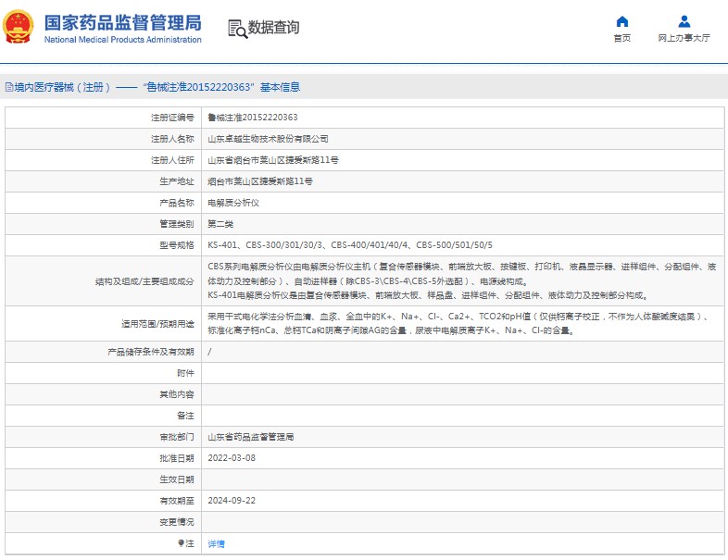
Task: Click the 结构及组成/主要组成成分 label
Action: (144, 281)
